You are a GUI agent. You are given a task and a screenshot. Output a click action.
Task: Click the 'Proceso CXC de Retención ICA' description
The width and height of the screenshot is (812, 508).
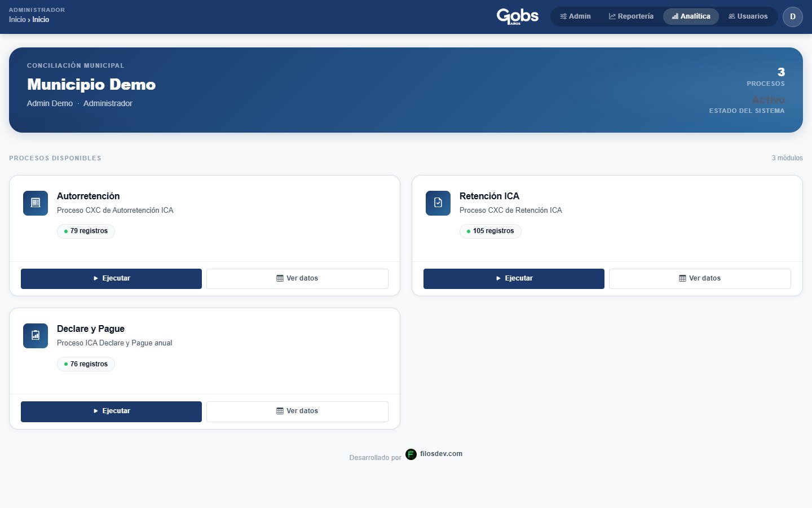(511, 211)
